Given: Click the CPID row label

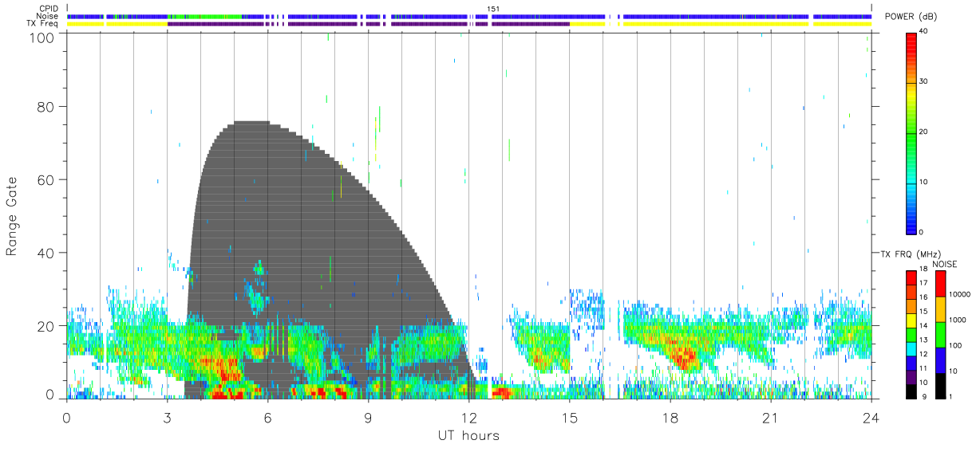Looking at the screenshot, I should [x=49, y=9].
